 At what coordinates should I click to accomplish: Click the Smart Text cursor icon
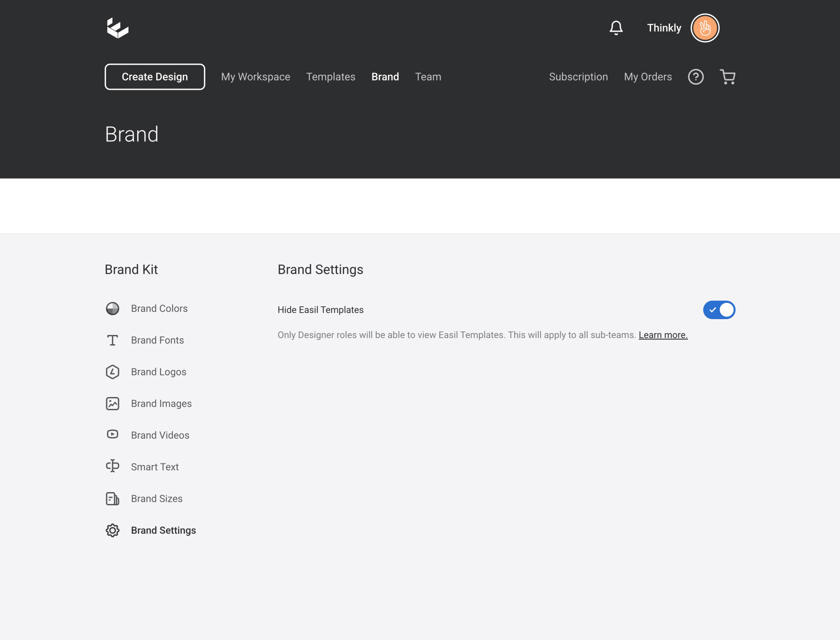pyautogui.click(x=113, y=466)
